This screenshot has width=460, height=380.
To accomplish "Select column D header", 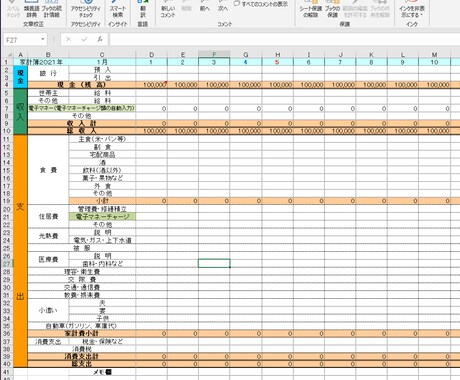I will [151, 55].
